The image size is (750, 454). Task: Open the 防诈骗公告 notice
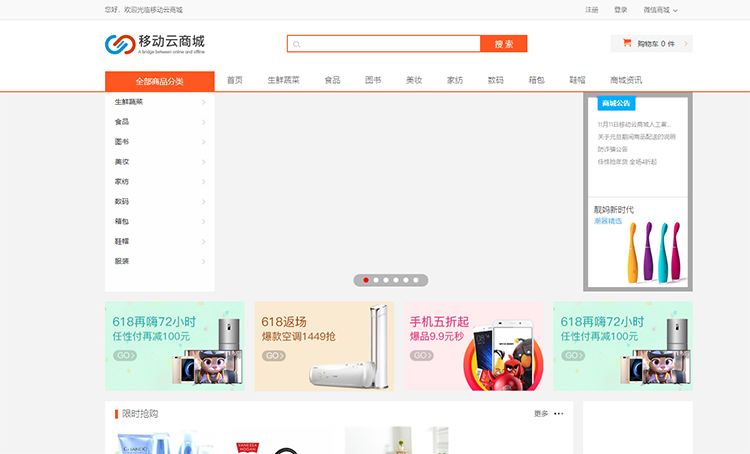(612, 149)
